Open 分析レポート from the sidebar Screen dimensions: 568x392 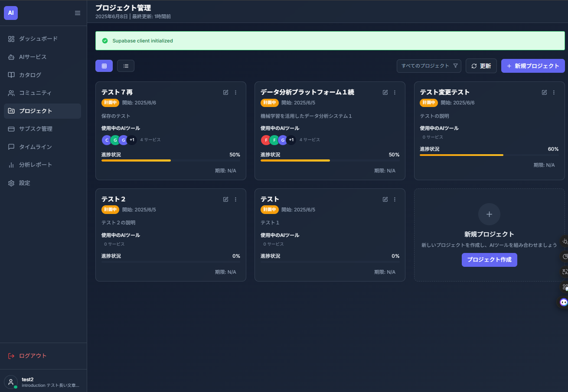[36, 165]
